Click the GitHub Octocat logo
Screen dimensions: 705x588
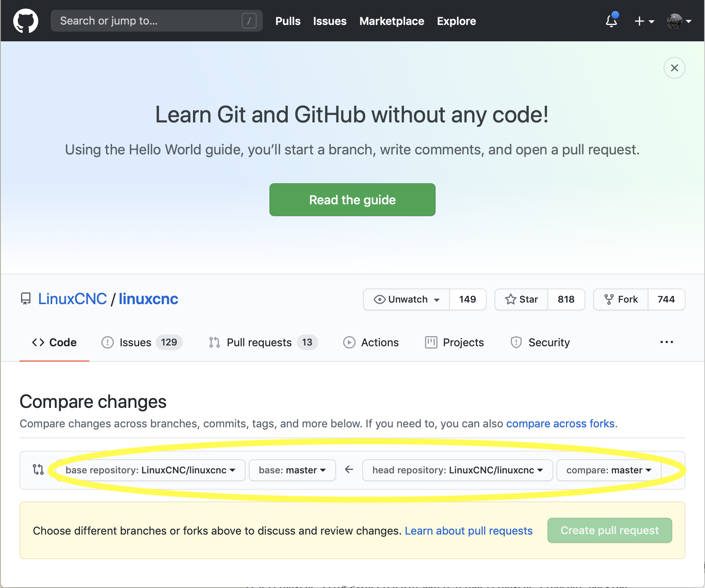[x=26, y=21]
